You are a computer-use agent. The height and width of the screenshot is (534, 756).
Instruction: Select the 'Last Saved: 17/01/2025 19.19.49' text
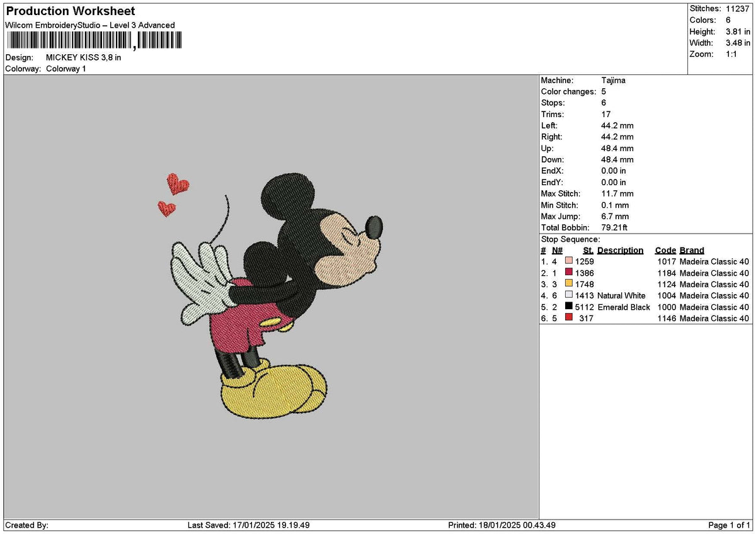[x=249, y=525]
